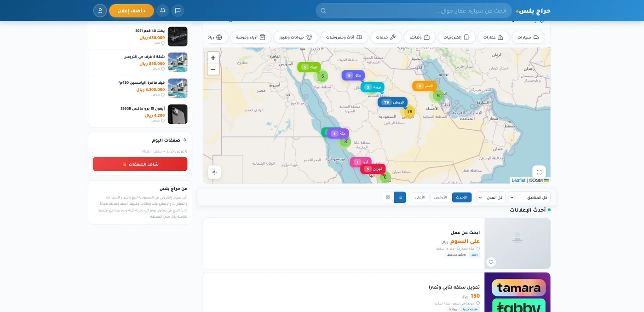Click the iPhone 15 listing thumbnail

[178, 114]
